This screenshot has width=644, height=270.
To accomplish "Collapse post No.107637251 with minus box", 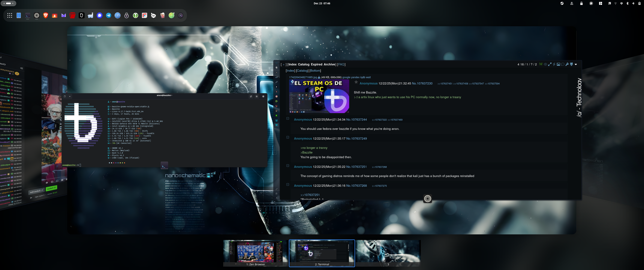I will coord(288,166).
